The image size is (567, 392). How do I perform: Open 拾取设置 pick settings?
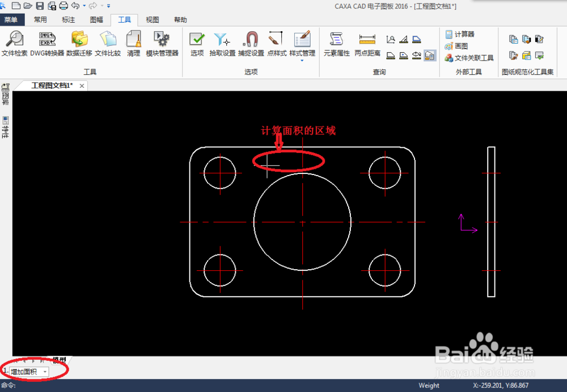coord(222,44)
